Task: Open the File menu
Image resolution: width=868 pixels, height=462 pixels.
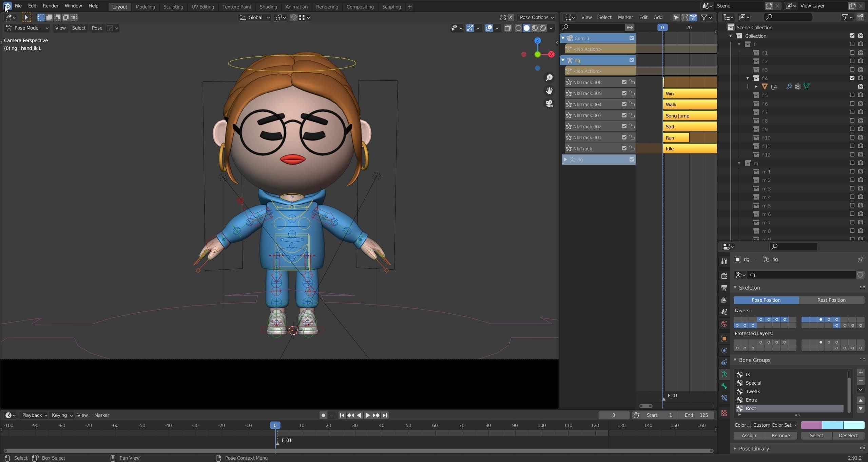Action: point(18,6)
